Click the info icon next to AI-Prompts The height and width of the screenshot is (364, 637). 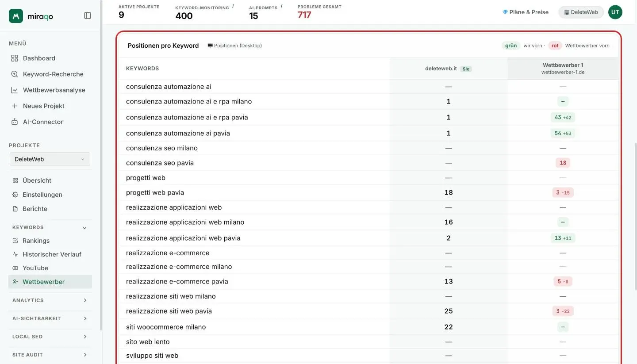tap(282, 7)
